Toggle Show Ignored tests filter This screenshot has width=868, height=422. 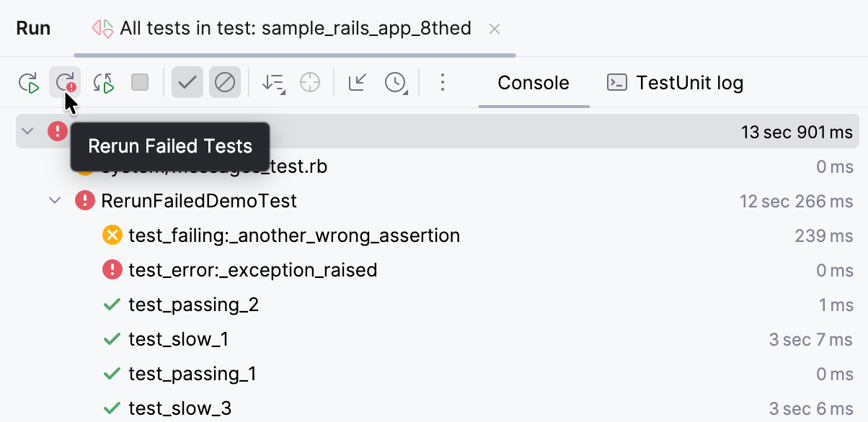coord(225,83)
